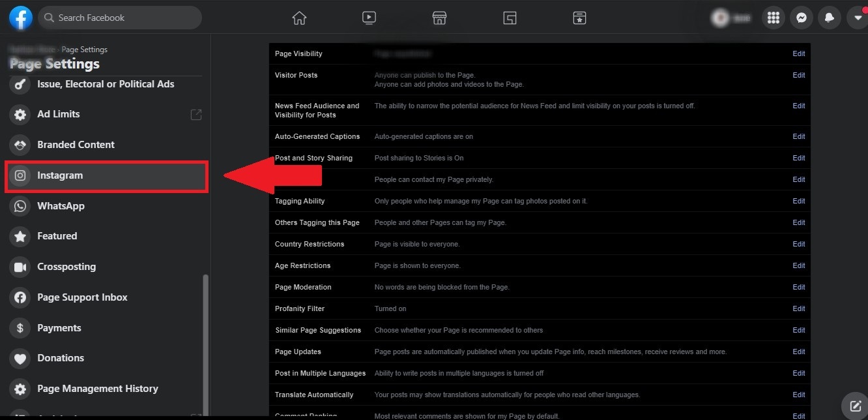
Task: Edit Age Restrictions setting
Action: (799, 265)
